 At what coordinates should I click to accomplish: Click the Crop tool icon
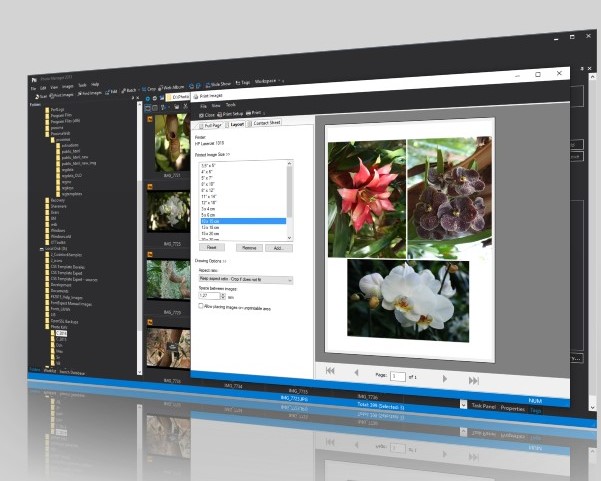coord(144,89)
